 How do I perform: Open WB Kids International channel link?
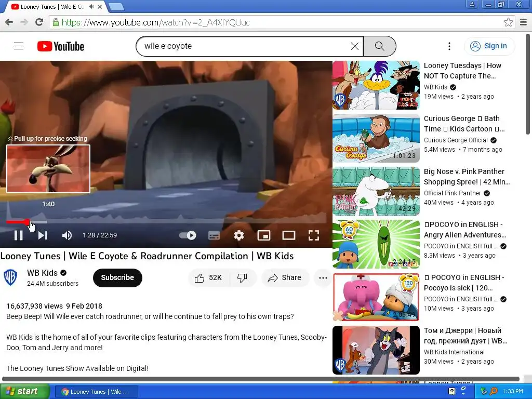454,352
